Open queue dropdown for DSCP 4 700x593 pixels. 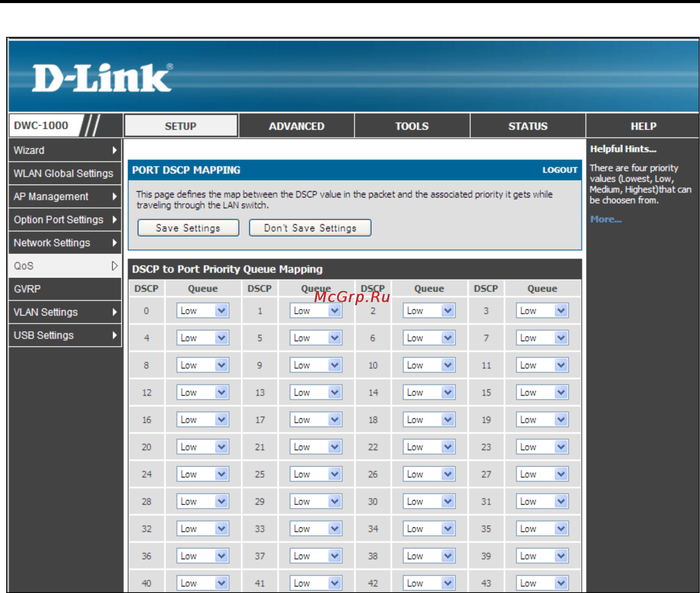(203, 338)
